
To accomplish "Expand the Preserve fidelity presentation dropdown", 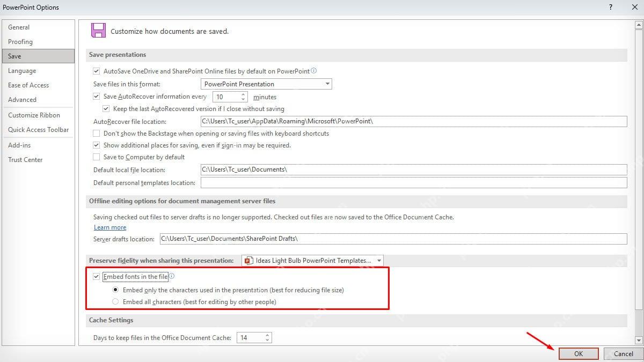I will [x=312, y=261].
